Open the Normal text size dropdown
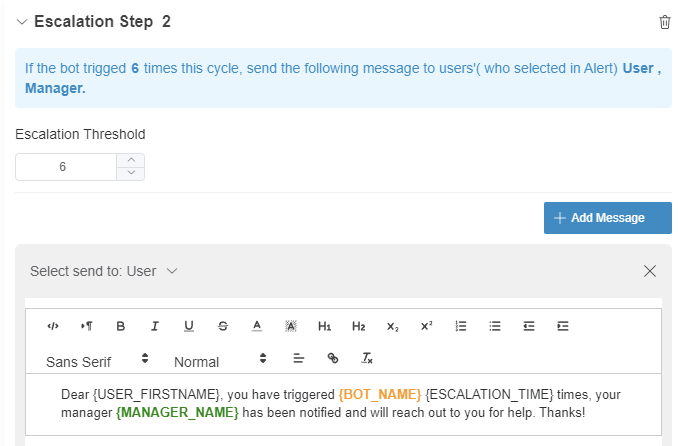The image size is (678, 446). tap(220, 360)
